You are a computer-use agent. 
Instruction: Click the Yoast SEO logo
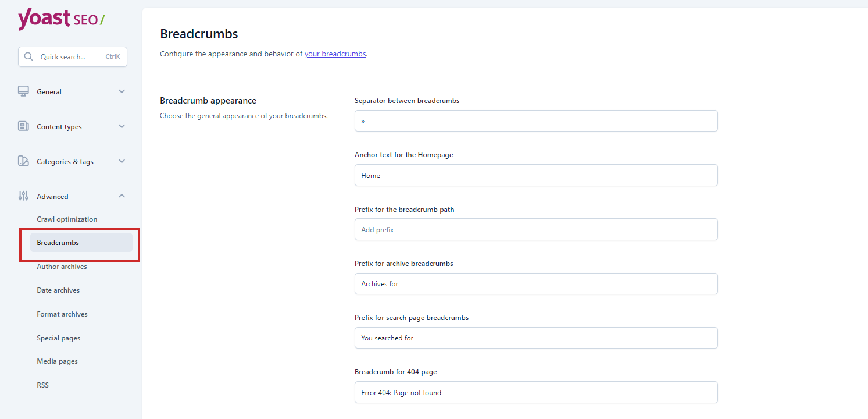pos(61,19)
